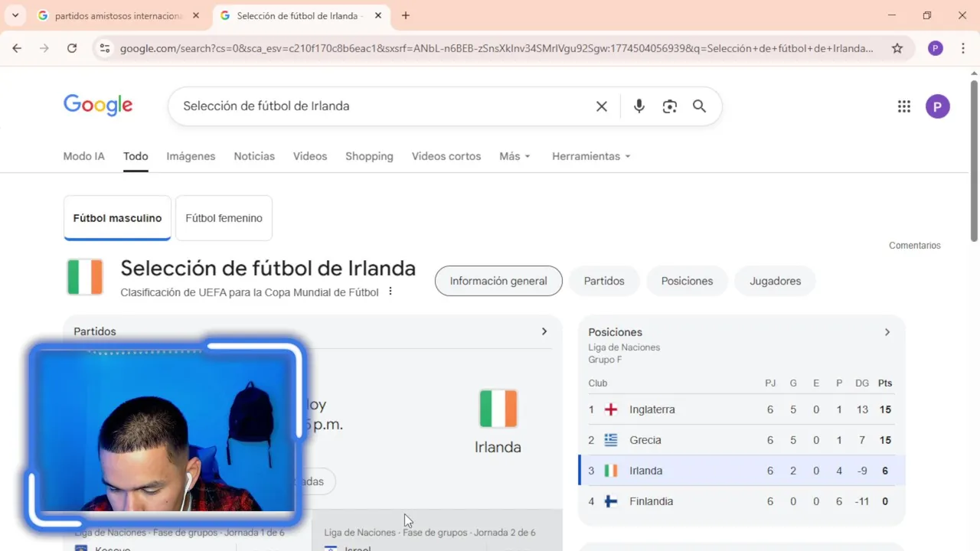Open the three-dot menu next to Clasificación de UEFA

pos(390,292)
